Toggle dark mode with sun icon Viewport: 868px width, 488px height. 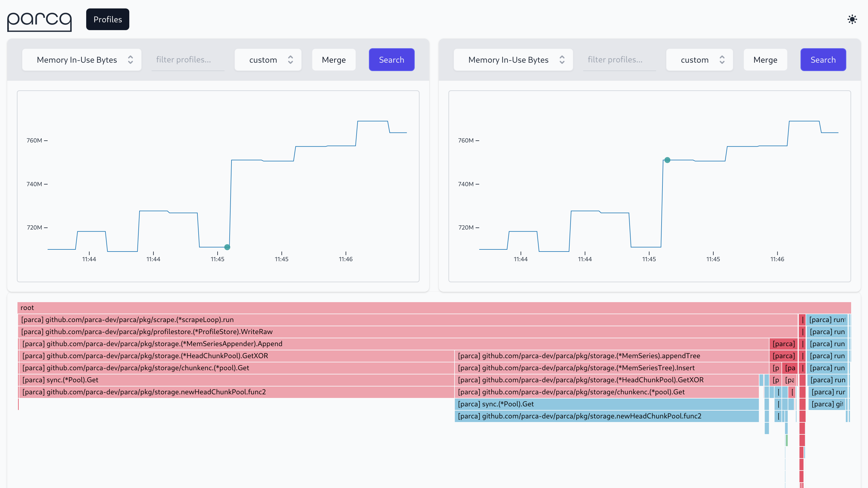coord(852,19)
